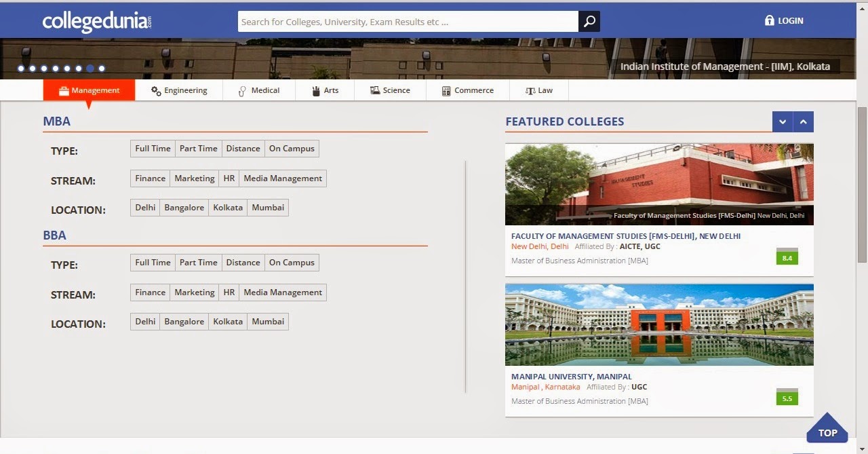The image size is (868, 454).
Task: Open the FMS-Delhi campus photo
Action: pos(659,184)
